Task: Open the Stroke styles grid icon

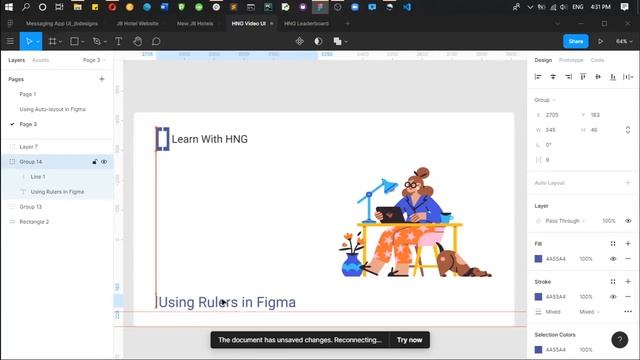Action: (613, 282)
